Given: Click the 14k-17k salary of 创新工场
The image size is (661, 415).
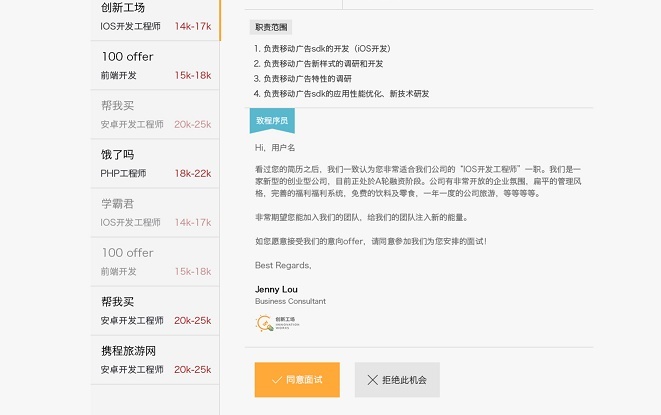Looking at the screenshot, I should coord(193,26).
